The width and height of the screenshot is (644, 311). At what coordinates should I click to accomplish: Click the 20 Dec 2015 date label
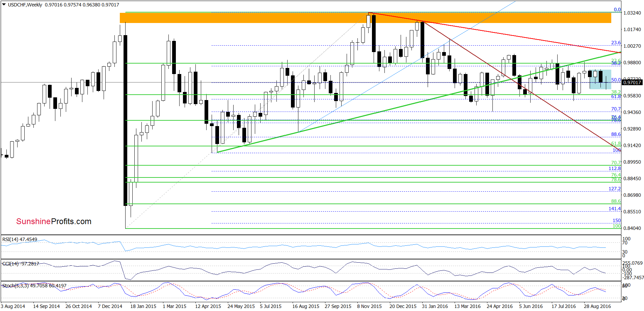click(x=403, y=306)
